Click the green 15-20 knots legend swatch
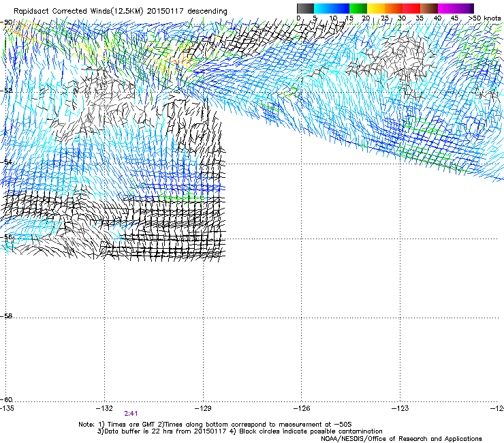504x443 pixels. coord(358,8)
